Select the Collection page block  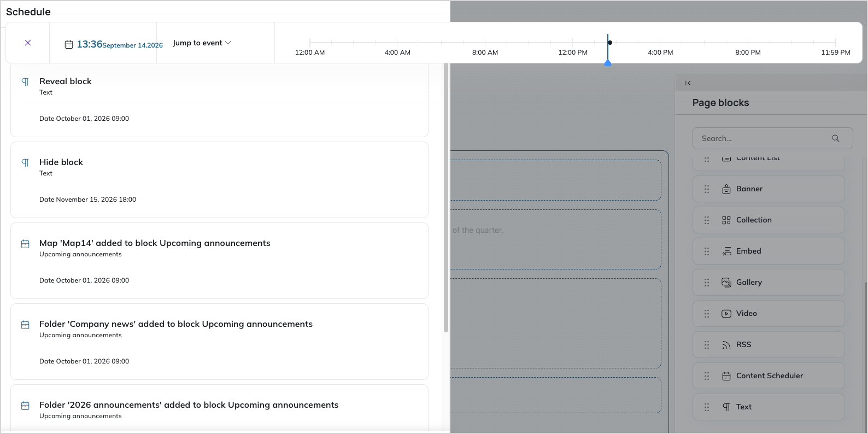point(769,220)
